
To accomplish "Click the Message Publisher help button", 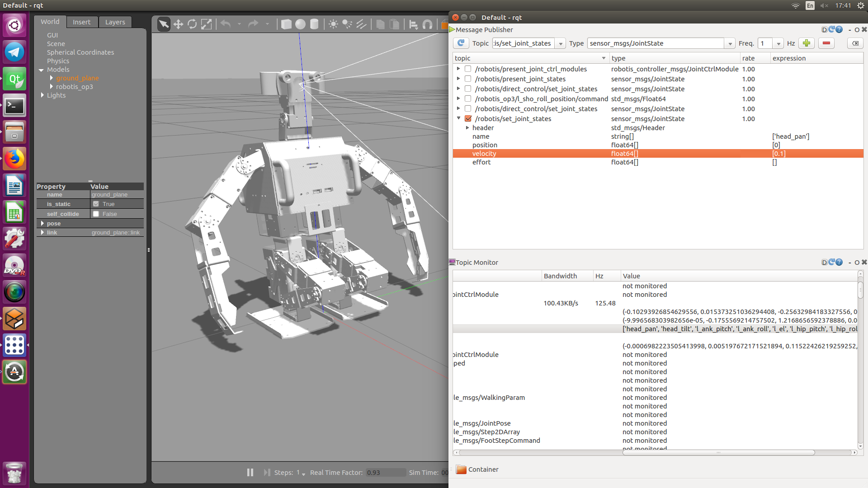I will (840, 29).
